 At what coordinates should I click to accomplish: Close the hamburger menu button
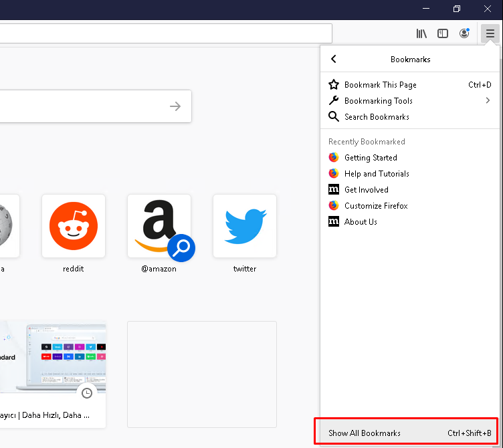tap(490, 33)
